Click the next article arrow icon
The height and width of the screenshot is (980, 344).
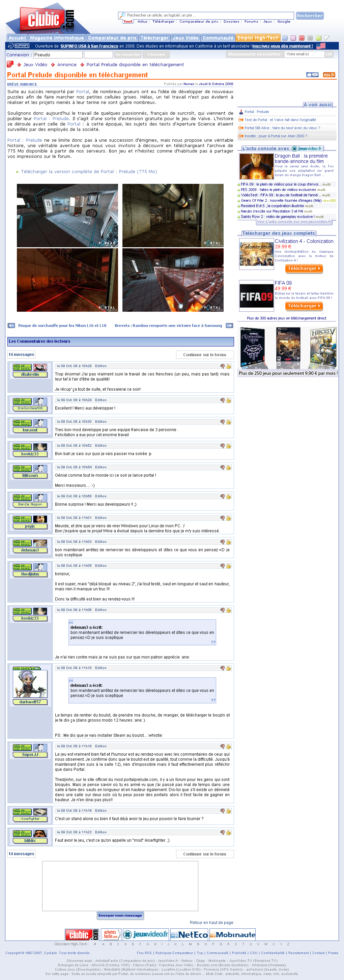(229, 326)
